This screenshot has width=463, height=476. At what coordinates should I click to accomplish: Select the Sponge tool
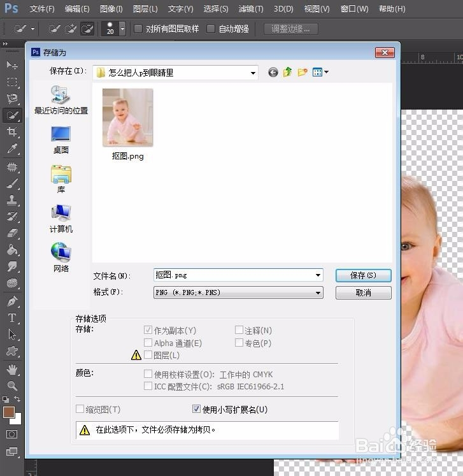12,283
